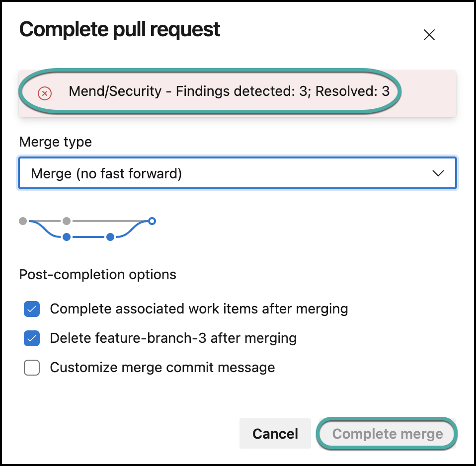Viewport: 476px width, 466px height.
Task: Uncheck Complete associated work items checkbox
Action: point(32,309)
